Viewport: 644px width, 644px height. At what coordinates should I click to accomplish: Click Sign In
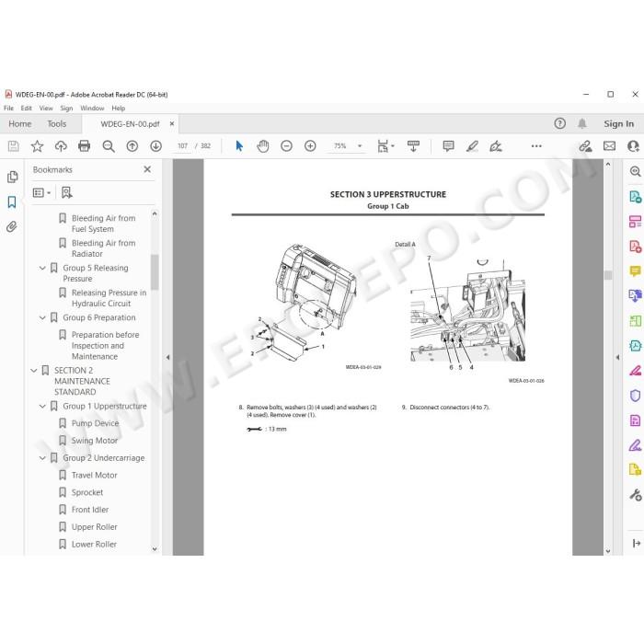click(x=618, y=123)
